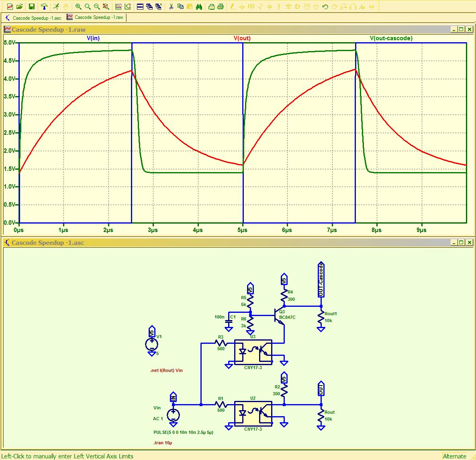This screenshot has height=460, width=476.
Task: Click the PULSE(5 0 0 10n 10n 2.5µ 5µ) text
Action: click(183, 432)
